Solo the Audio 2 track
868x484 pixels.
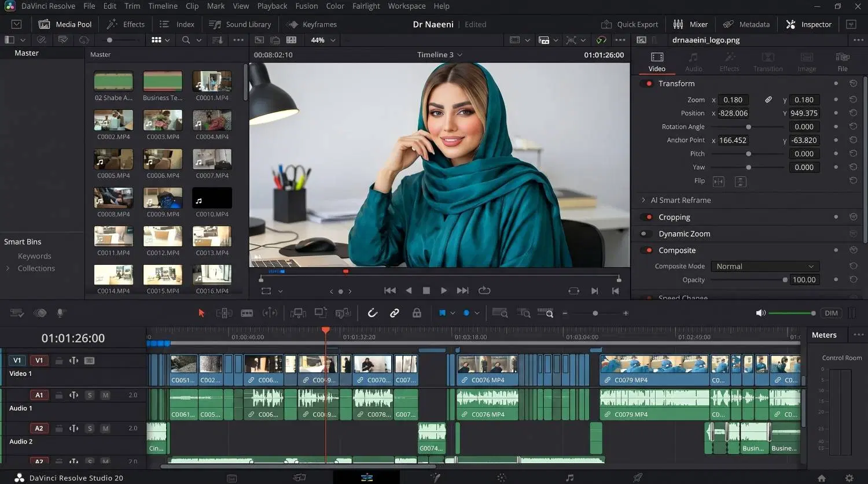[90, 428]
